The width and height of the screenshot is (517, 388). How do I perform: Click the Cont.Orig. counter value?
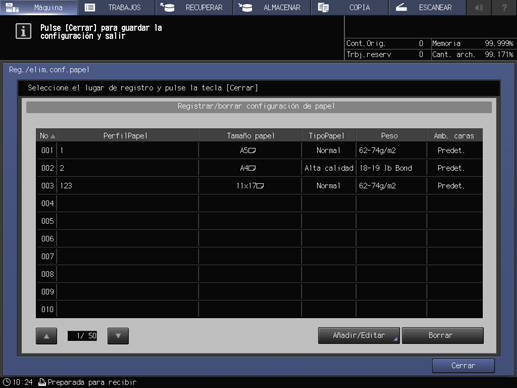pos(421,43)
